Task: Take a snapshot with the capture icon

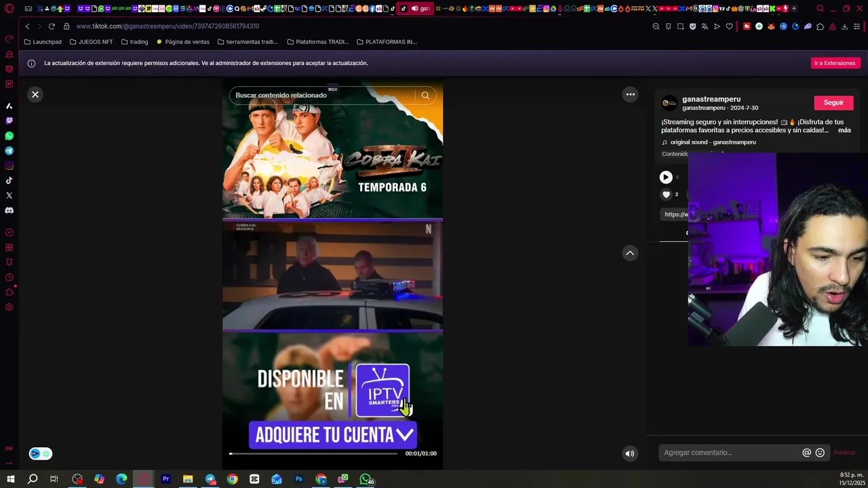Action: [680, 26]
